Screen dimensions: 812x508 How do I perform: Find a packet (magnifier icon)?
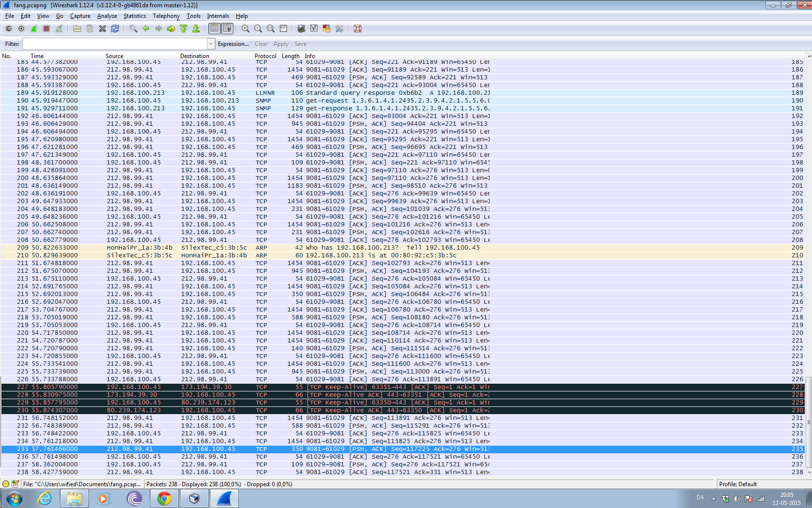point(133,29)
